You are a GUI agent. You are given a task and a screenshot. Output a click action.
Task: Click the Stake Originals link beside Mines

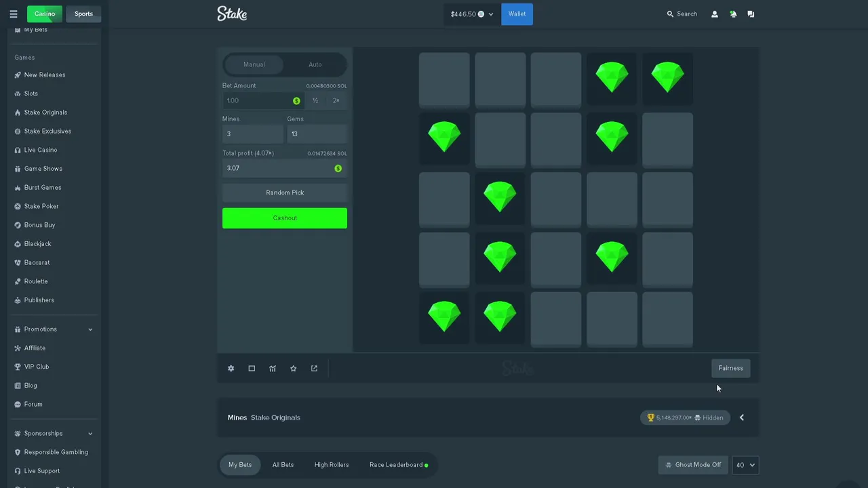pos(275,418)
